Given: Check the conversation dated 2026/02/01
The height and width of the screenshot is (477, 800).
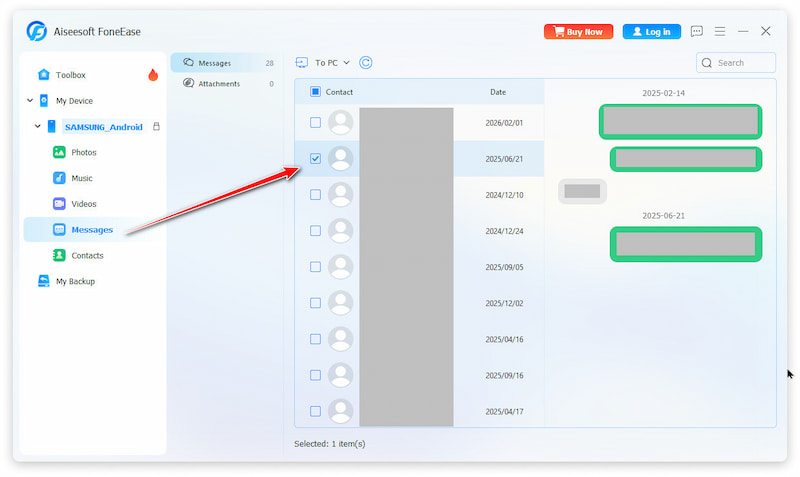Looking at the screenshot, I should point(315,123).
